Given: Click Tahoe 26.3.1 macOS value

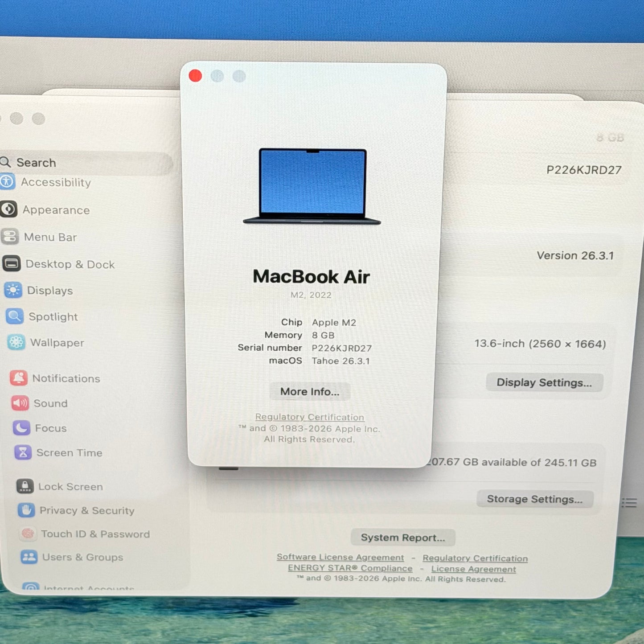Looking at the screenshot, I should pyautogui.click(x=341, y=361).
